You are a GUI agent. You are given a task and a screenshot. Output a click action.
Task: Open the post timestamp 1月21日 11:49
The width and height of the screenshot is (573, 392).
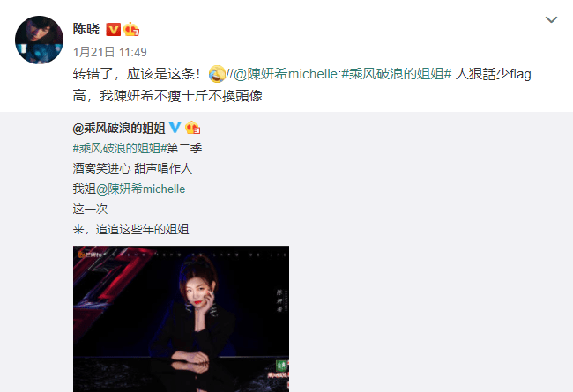[x=109, y=52]
